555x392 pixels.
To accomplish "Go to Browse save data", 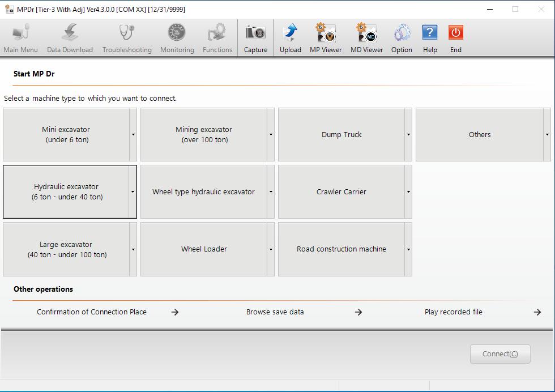I will point(275,312).
